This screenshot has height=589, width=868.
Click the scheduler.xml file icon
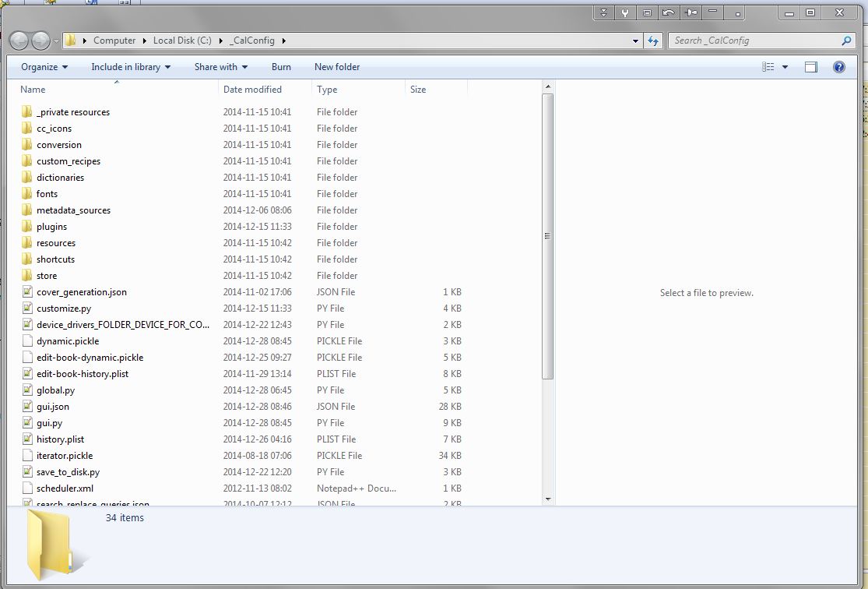[x=27, y=488]
